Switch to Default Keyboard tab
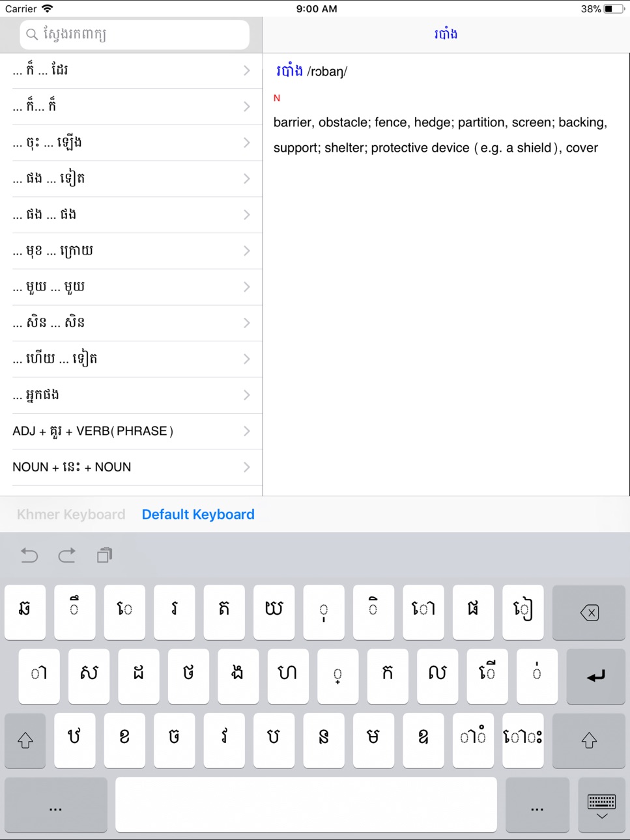 198,514
